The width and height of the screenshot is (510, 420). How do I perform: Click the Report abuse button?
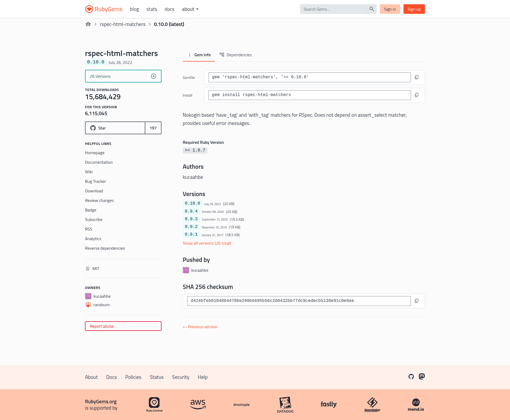click(123, 326)
